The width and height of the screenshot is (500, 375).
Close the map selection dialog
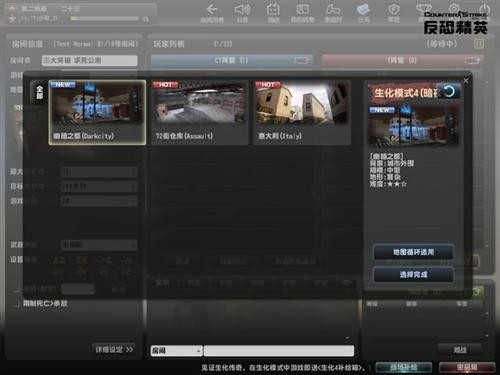click(466, 81)
